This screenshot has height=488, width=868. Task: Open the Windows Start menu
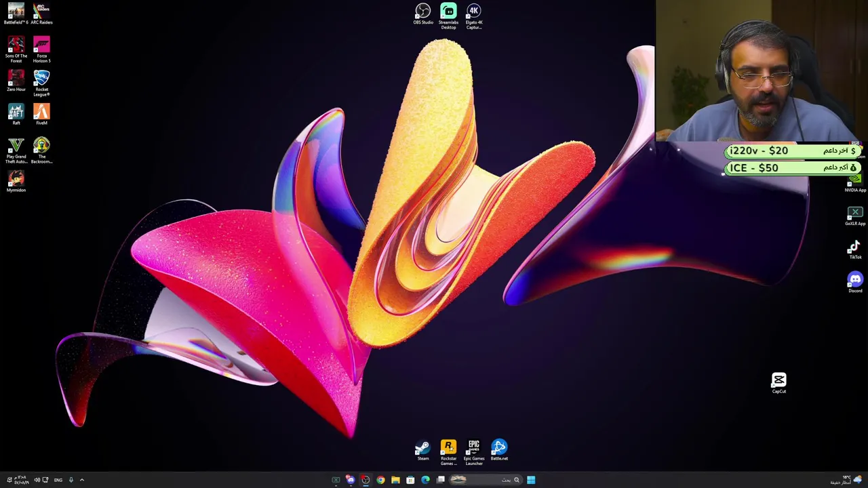531,480
